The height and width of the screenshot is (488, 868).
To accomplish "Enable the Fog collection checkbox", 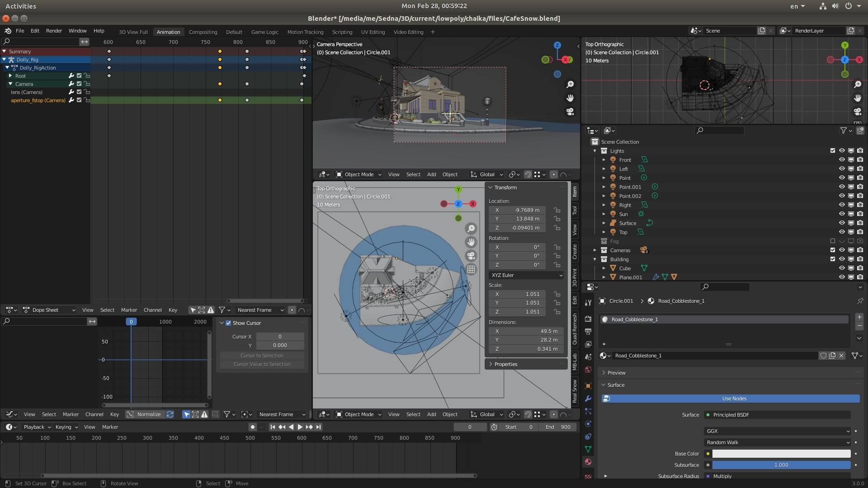I will pyautogui.click(x=832, y=241).
